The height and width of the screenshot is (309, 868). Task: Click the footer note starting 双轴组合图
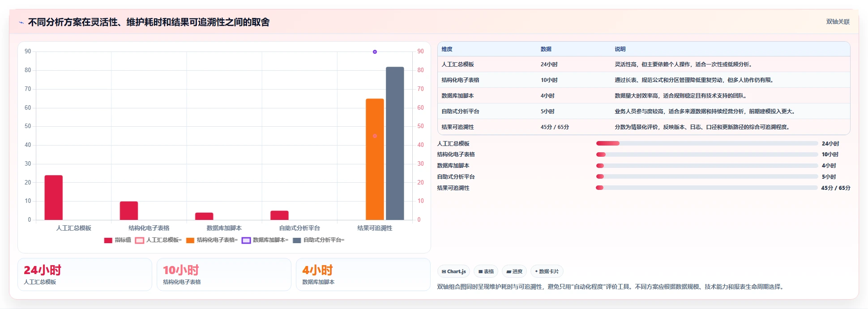click(x=611, y=287)
